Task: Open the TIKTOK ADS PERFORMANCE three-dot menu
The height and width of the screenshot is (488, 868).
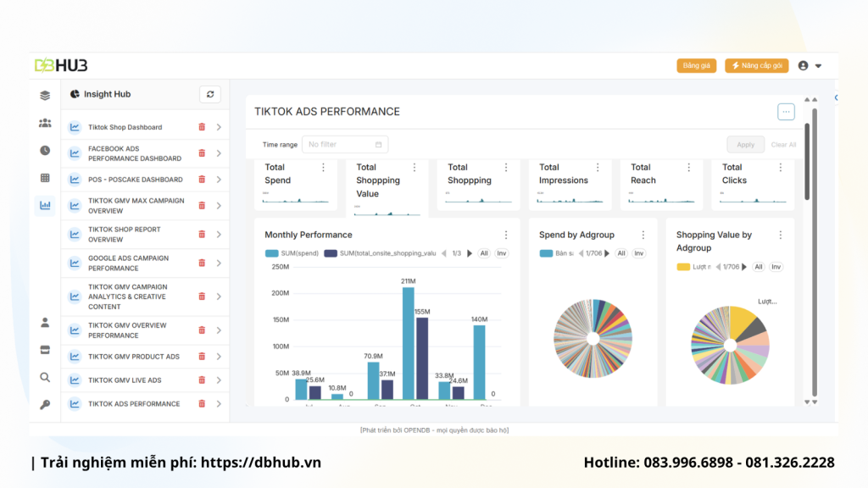Action: (x=786, y=111)
